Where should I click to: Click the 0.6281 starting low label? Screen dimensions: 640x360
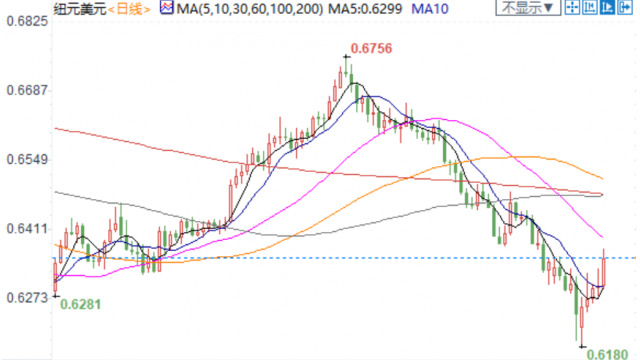(80, 304)
